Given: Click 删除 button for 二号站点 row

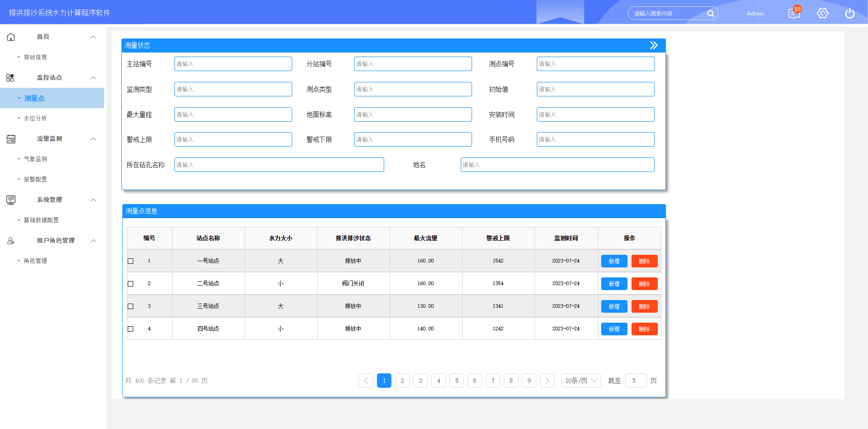Looking at the screenshot, I should click(645, 284).
